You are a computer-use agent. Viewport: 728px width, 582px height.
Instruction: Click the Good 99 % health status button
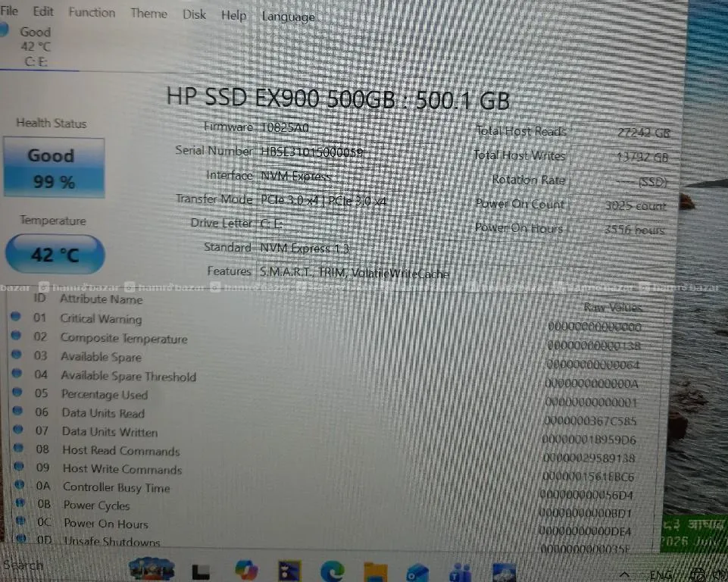pos(54,167)
